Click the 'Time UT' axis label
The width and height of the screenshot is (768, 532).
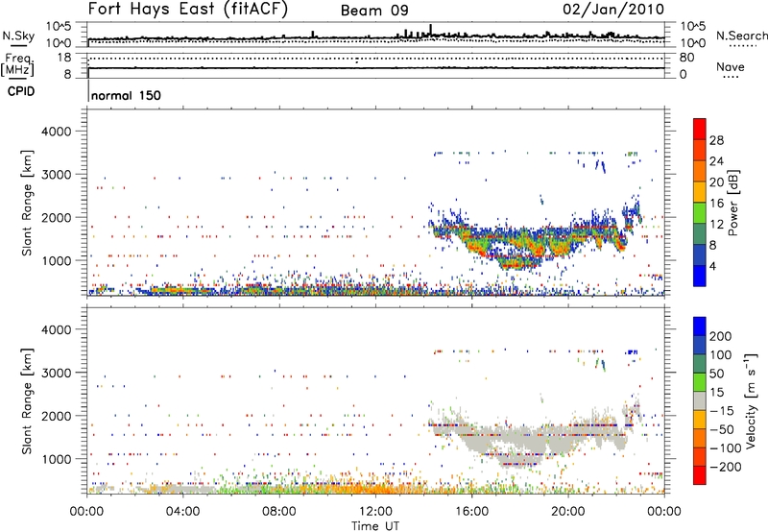pyautogui.click(x=375, y=525)
